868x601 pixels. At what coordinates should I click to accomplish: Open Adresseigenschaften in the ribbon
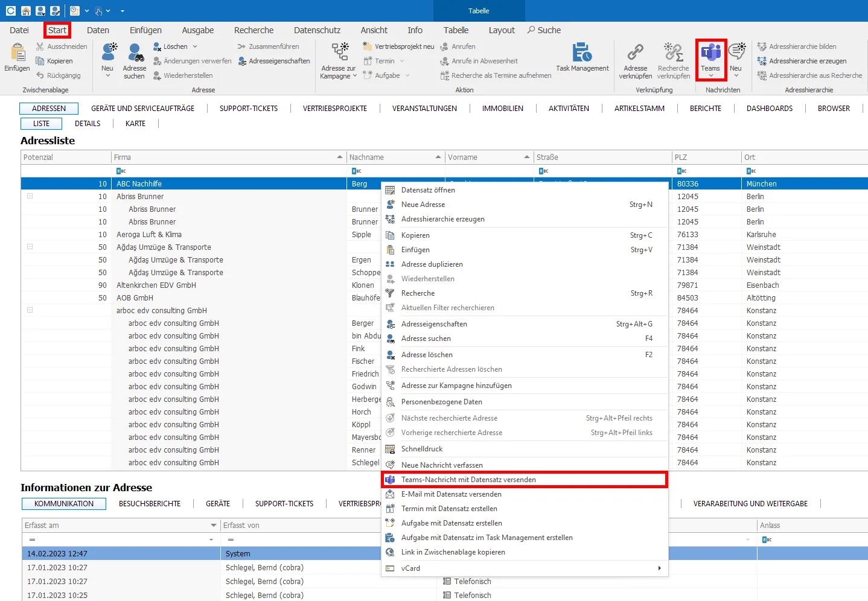[273, 61]
